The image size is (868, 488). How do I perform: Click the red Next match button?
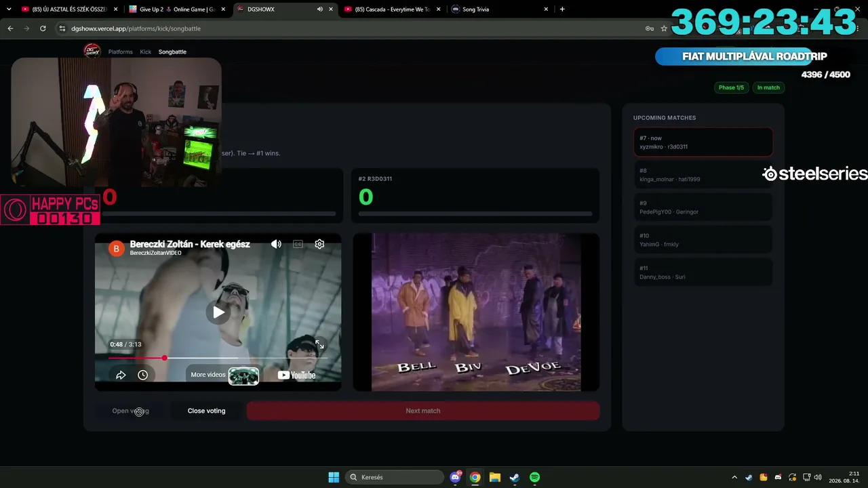click(422, 411)
